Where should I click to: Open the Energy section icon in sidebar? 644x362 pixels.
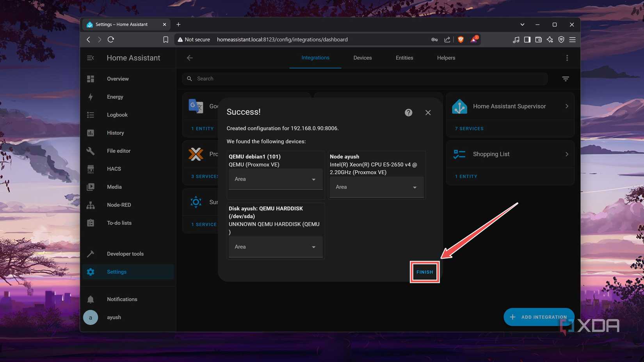[90, 97]
